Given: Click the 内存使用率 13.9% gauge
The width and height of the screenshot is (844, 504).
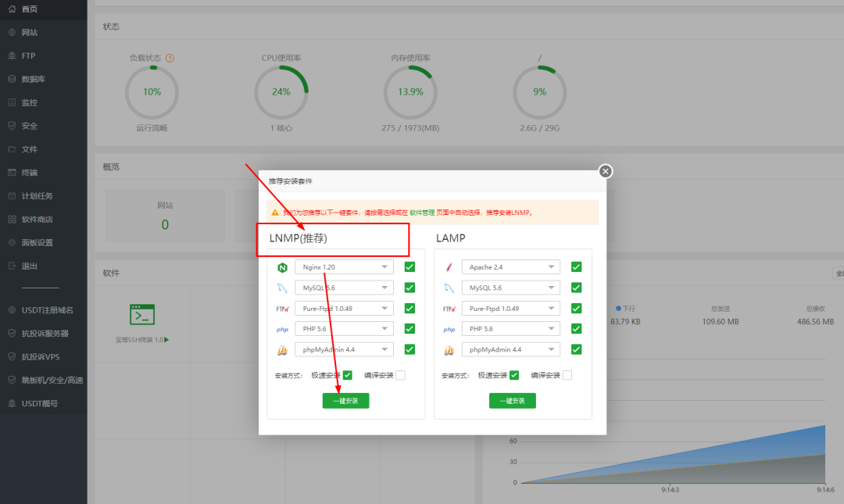Looking at the screenshot, I should click(410, 92).
